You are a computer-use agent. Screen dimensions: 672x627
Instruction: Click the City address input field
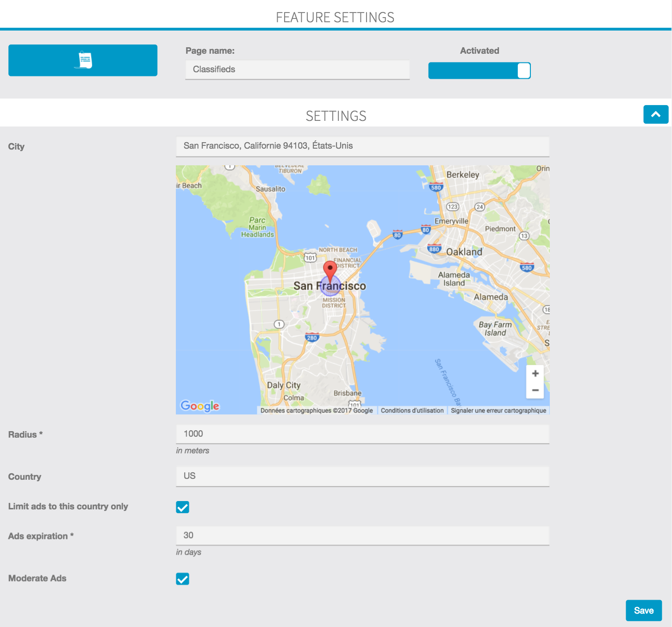pos(362,146)
